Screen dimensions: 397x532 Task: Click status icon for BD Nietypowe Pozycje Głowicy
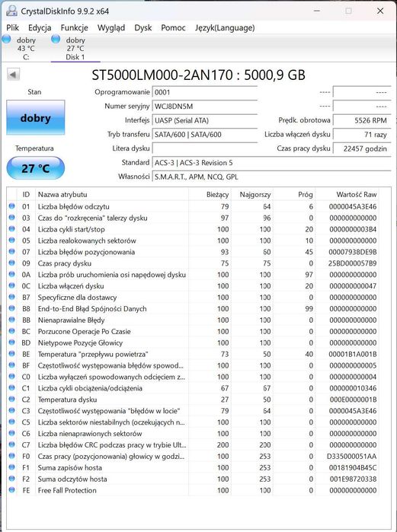tap(12, 342)
